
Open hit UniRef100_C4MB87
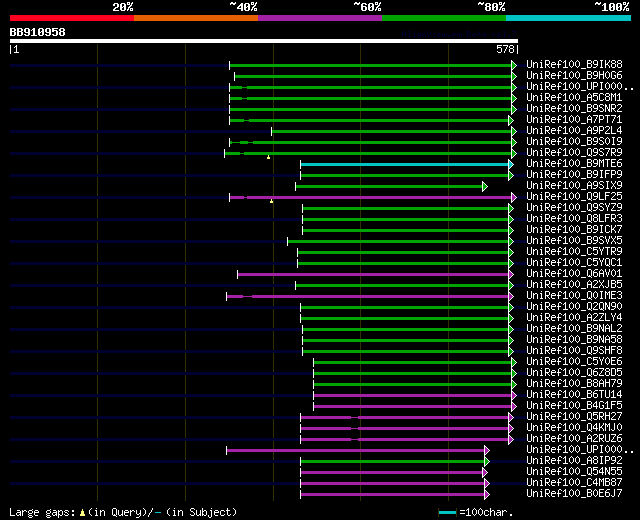click(x=574, y=483)
